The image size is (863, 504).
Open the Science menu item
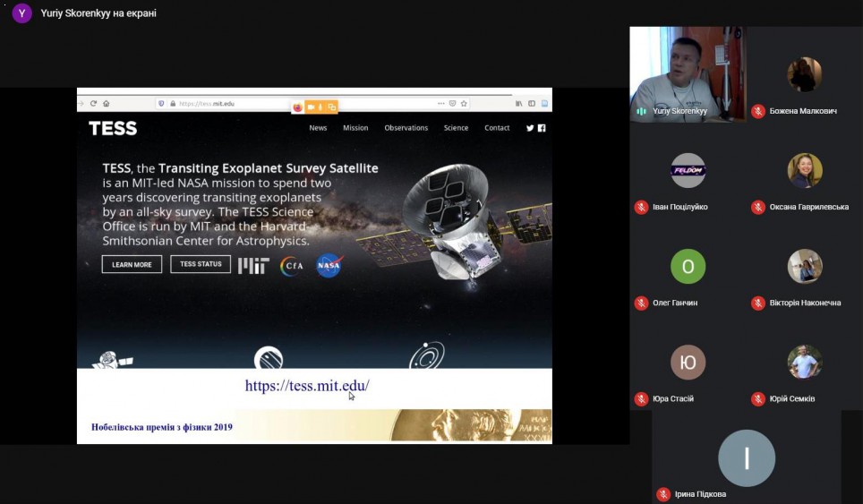click(x=457, y=128)
